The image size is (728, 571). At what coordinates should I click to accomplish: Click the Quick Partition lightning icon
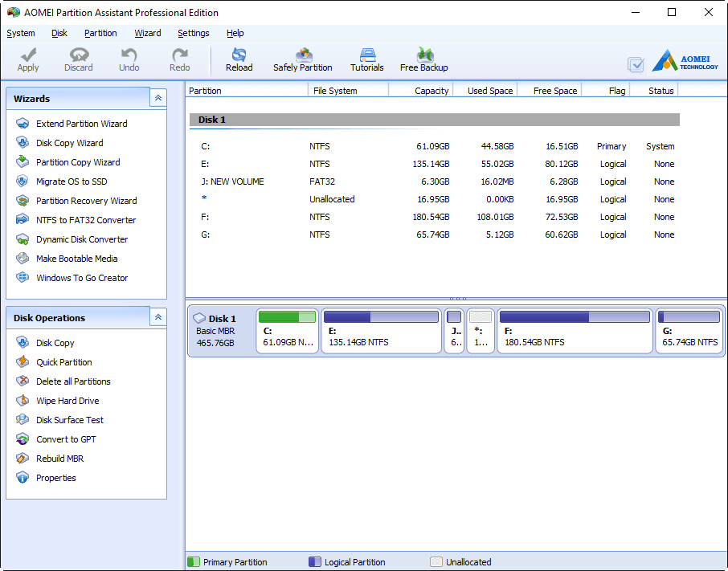22,362
